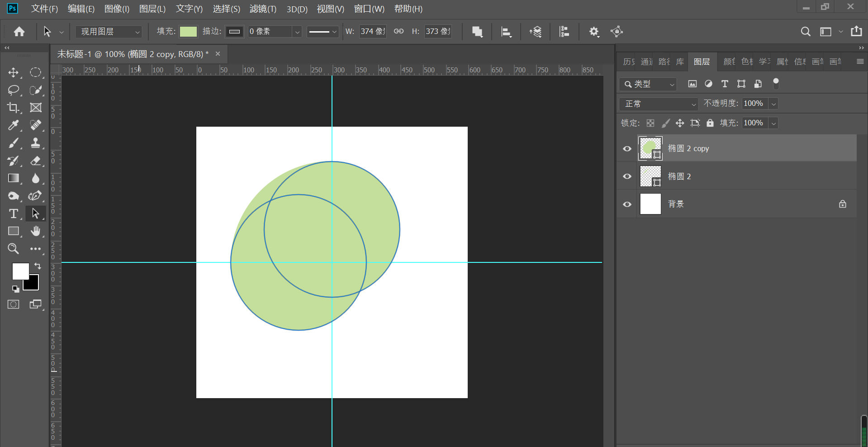This screenshot has width=868, height=447.
Task: Open path alignment options
Action: coord(507,32)
